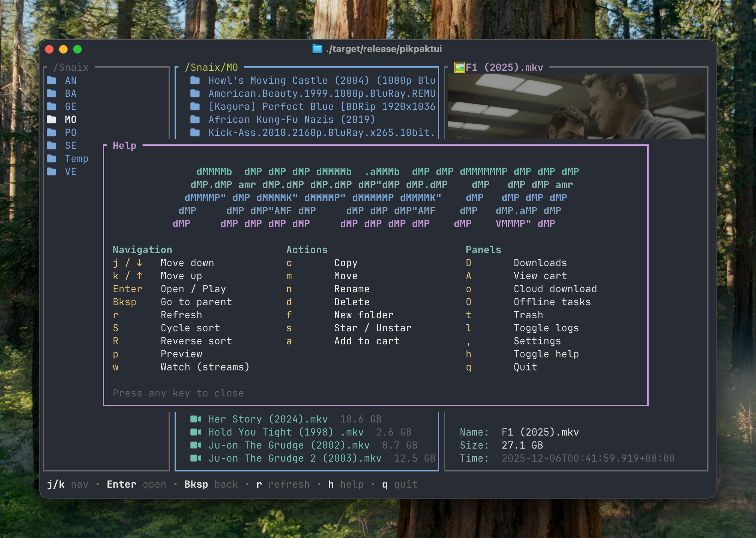Click picture icon before F1 (2025).mkv title
Image resolution: width=756 pixels, height=538 pixels.
[459, 67]
